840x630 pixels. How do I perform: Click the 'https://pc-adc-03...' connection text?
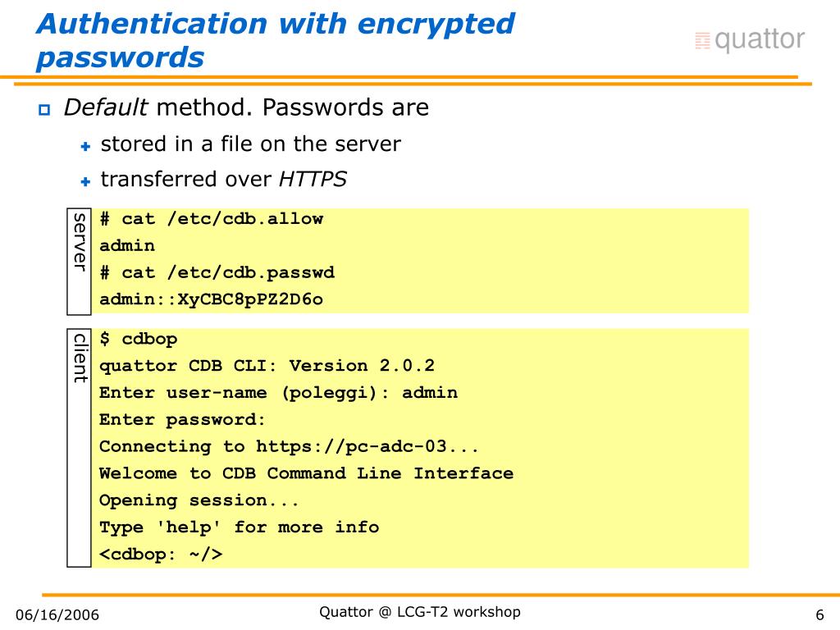pos(367,446)
